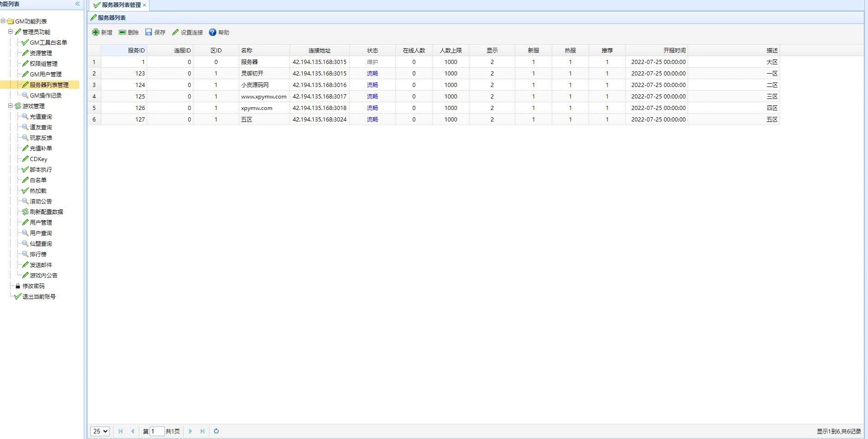
Task: Click the page number input field
Action: [156, 431]
